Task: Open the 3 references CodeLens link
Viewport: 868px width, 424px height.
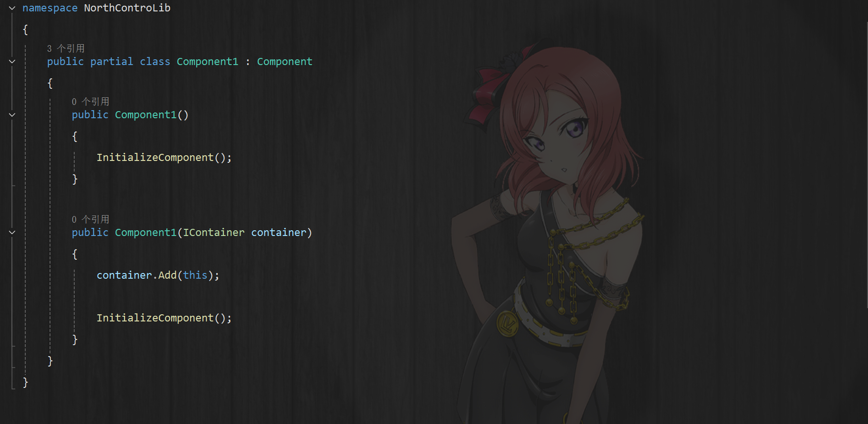Action: pyautogui.click(x=66, y=48)
